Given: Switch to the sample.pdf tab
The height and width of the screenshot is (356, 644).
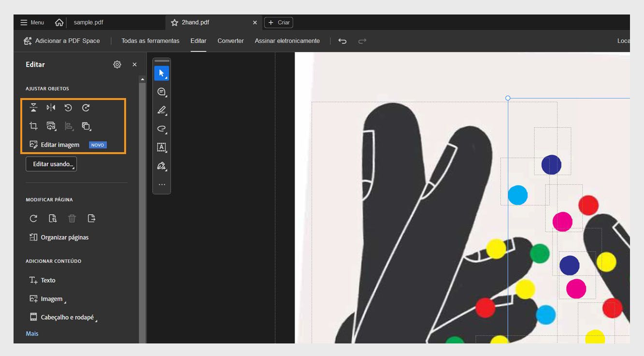Looking at the screenshot, I should [x=88, y=22].
